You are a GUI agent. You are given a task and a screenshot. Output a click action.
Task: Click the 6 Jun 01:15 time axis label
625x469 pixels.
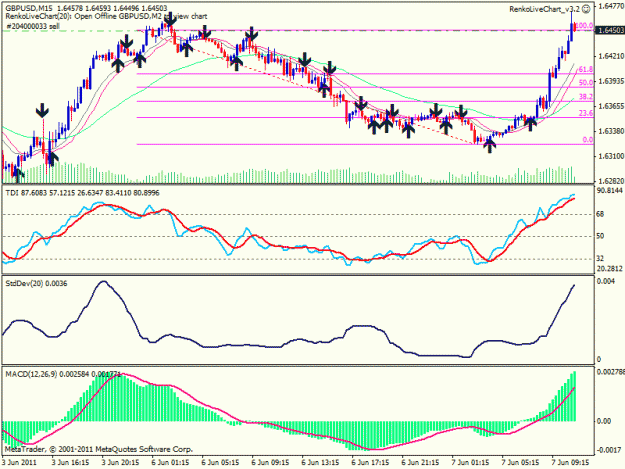pyautogui.click(x=171, y=462)
